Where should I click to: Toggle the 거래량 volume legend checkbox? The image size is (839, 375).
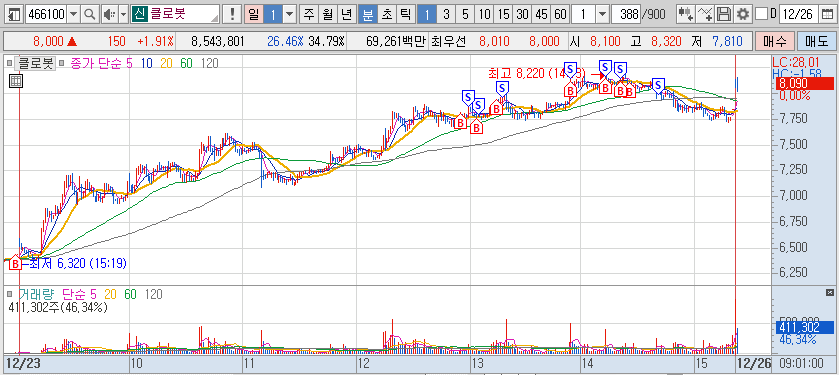click(10, 294)
